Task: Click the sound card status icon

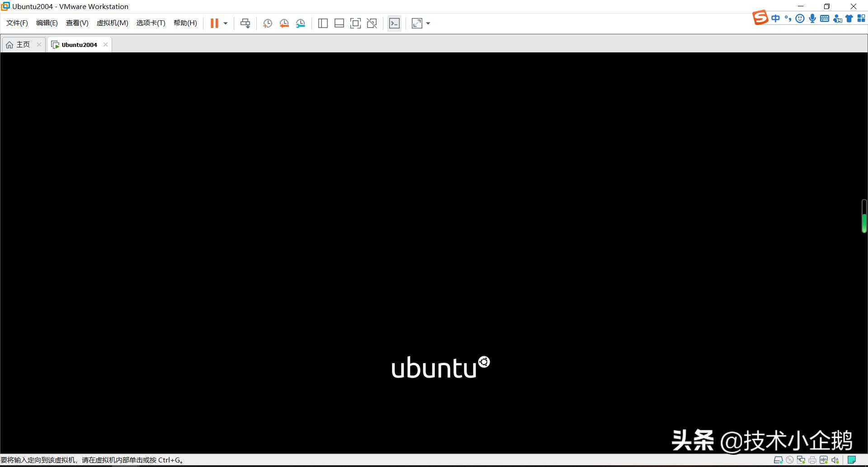Action: [835, 460]
